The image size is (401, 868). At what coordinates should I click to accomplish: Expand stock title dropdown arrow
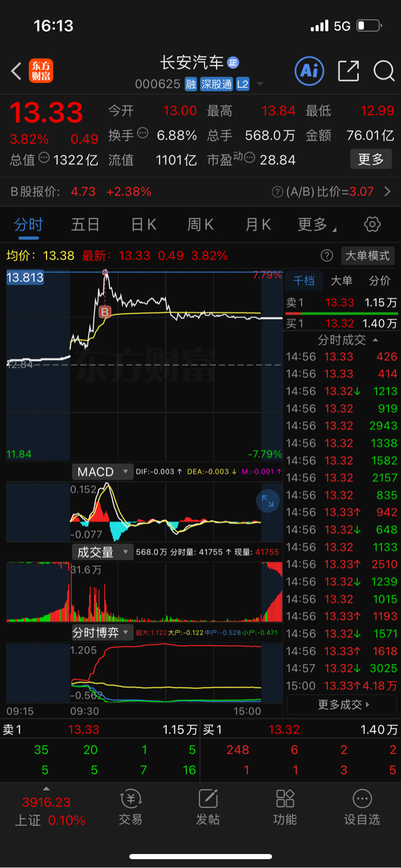(260, 84)
